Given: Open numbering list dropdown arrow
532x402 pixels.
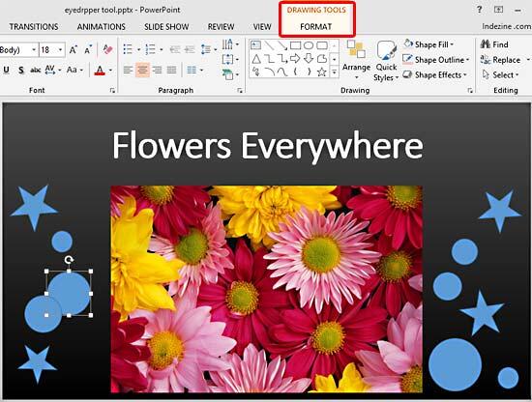Looking at the screenshot, I should pos(162,50).
